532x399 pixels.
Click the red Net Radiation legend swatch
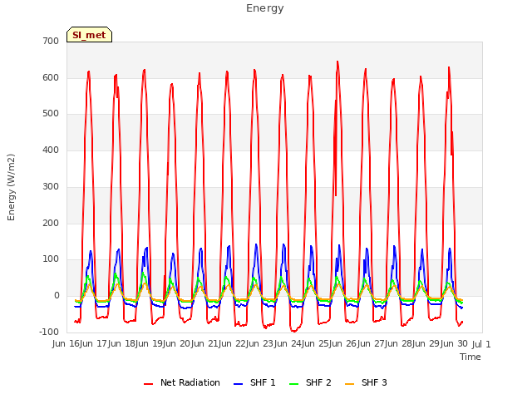(x=148, y=384)
